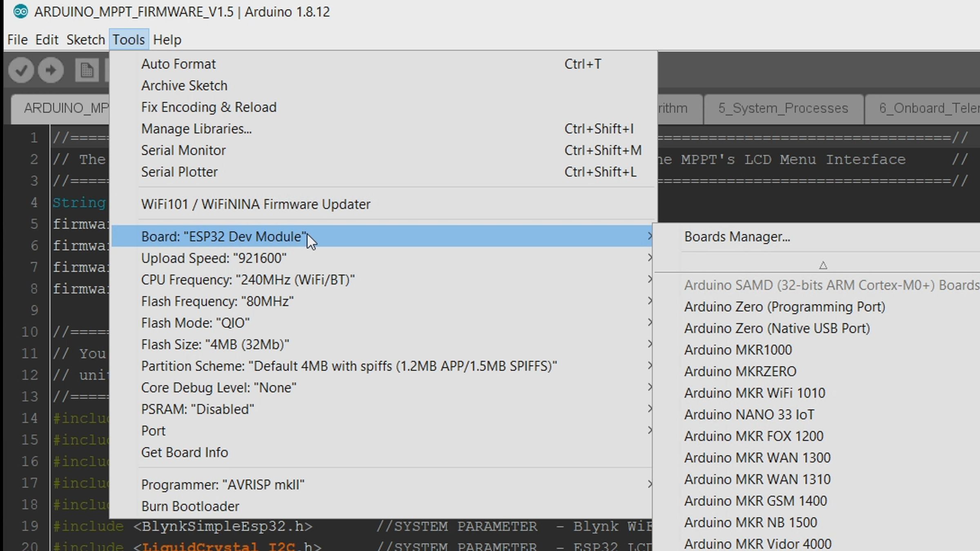Switch to 6_Onboard_Telemetry tab

923,109
